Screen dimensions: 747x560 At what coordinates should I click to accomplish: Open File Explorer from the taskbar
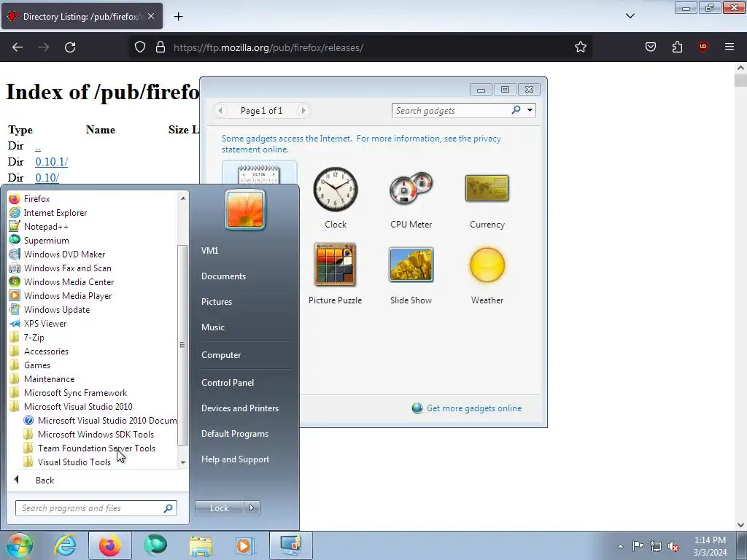coord(201,545)
